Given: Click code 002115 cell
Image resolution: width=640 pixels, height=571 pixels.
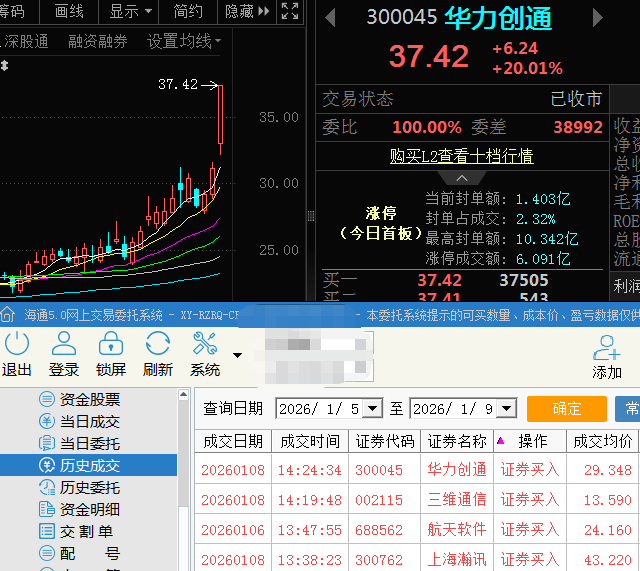Looking at the screenshot, I should (x=379, y=500).
